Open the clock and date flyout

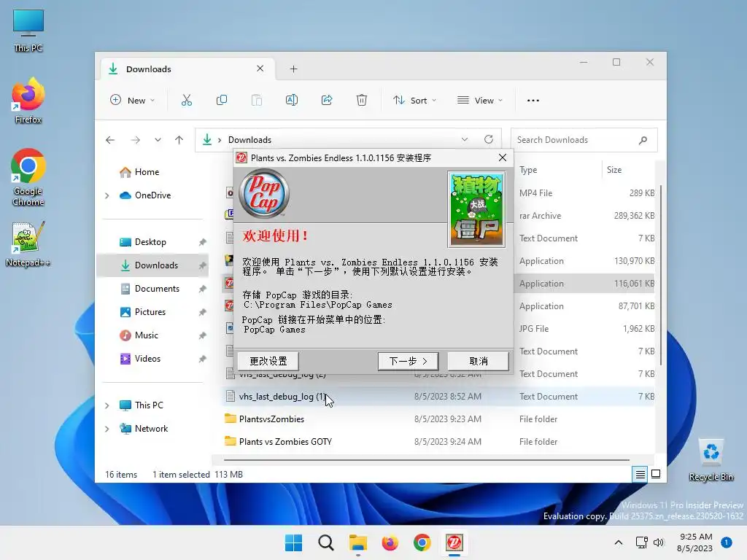tap(694, 542)
